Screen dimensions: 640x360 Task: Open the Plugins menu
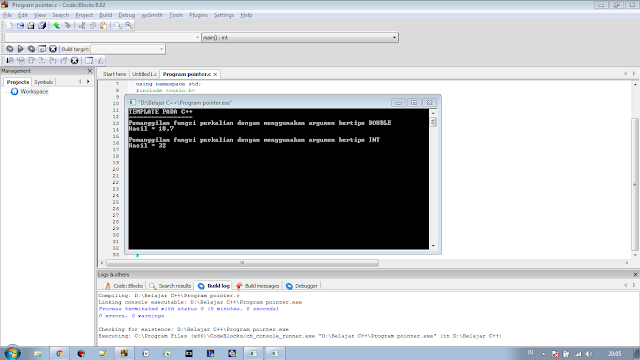[x=198, y=15]
